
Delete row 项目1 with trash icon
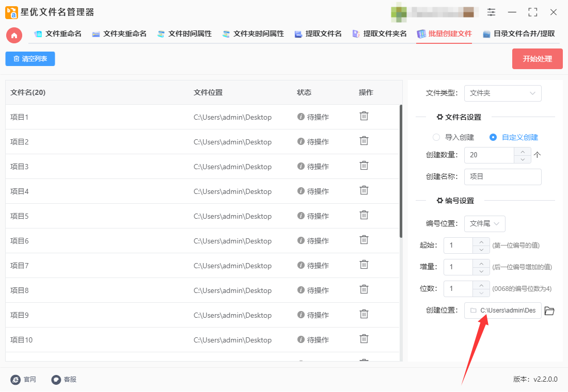click(x=364, y=116)
